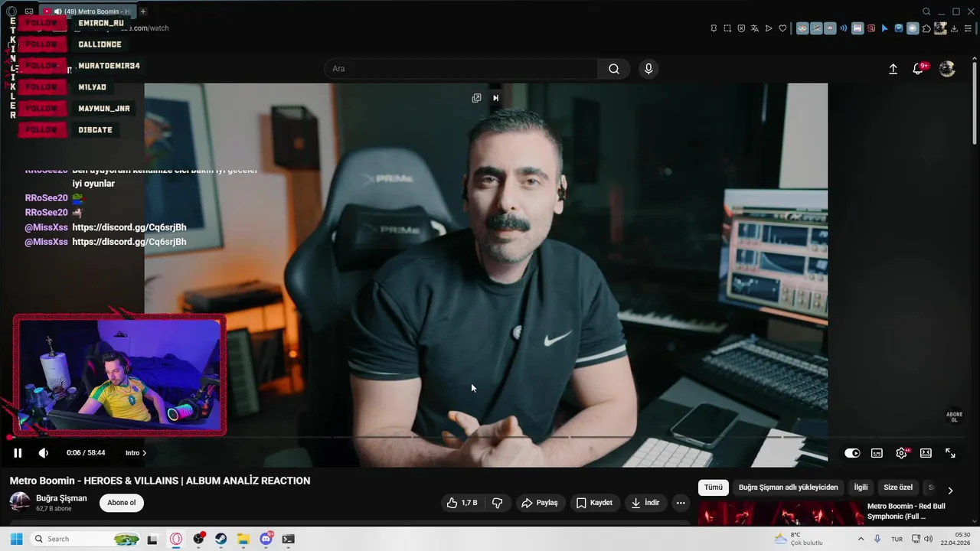Select the Metro Boomin browser tab
Viewport: 980px width, 551px height.
(87, 11)
